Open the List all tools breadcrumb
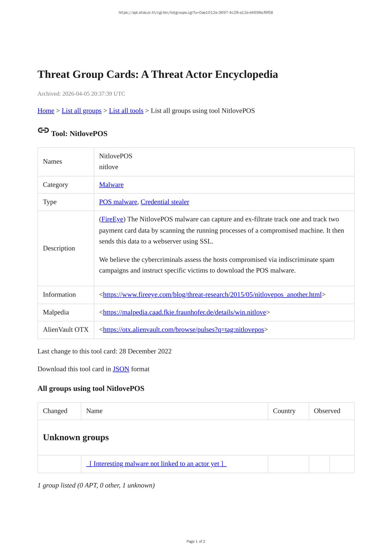392x554 pixels. coord(126,111)
